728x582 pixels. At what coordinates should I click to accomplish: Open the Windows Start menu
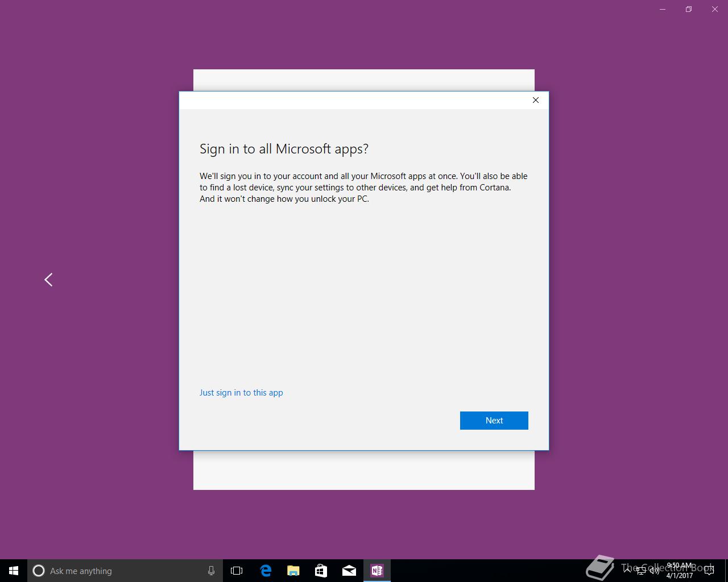14,571
